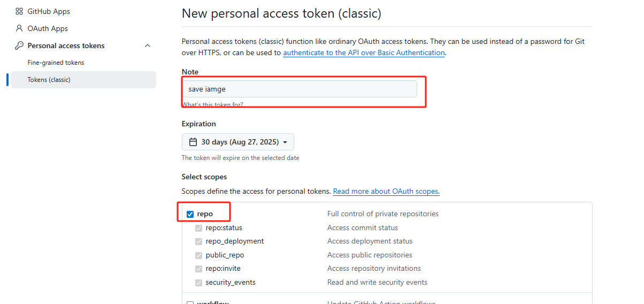This screenshot has width=644, height=304.
Task: Click the expiration dropdown caret arrow
Action: [285, 142]
